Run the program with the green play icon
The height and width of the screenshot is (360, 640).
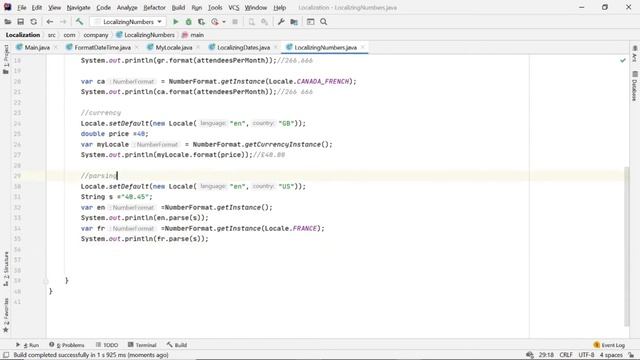pyautogui.click(x=176, y=22)
